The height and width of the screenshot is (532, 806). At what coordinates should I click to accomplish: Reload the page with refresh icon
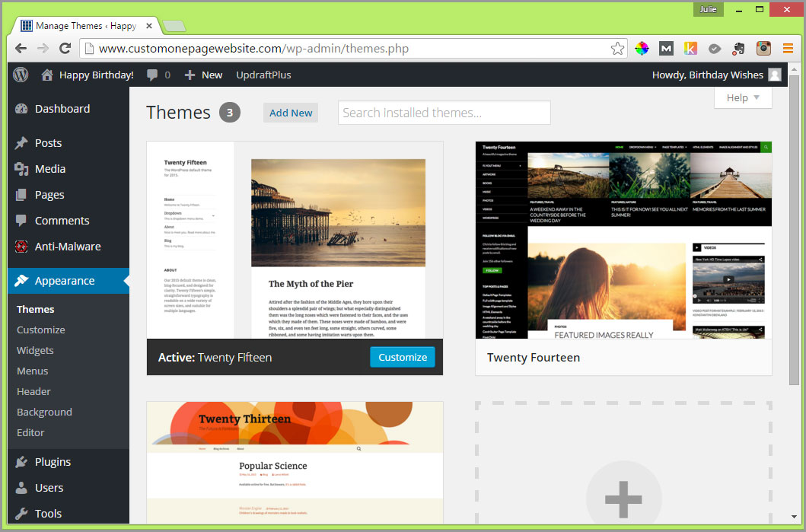pyautogui.click(x=65, y=48)
